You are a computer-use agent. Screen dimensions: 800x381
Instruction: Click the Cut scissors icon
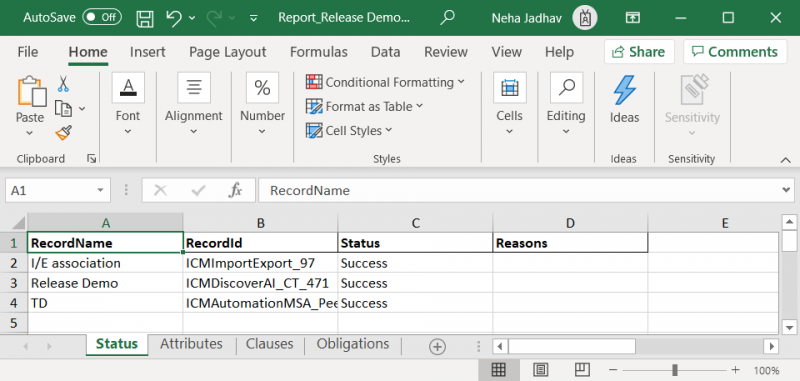click(63, 84)
